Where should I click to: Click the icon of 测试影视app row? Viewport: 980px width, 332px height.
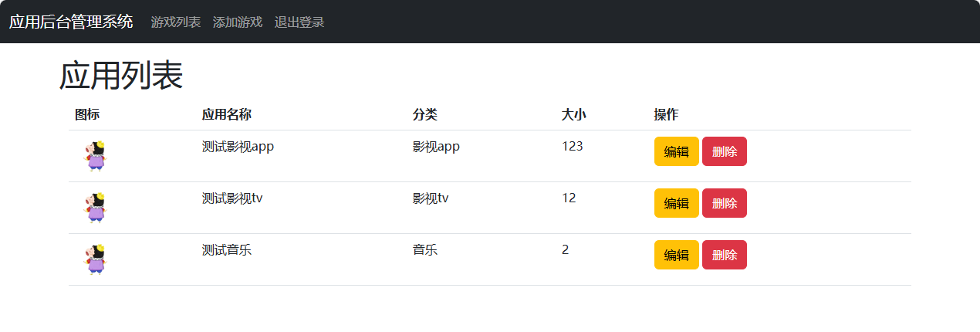[94, 155]
